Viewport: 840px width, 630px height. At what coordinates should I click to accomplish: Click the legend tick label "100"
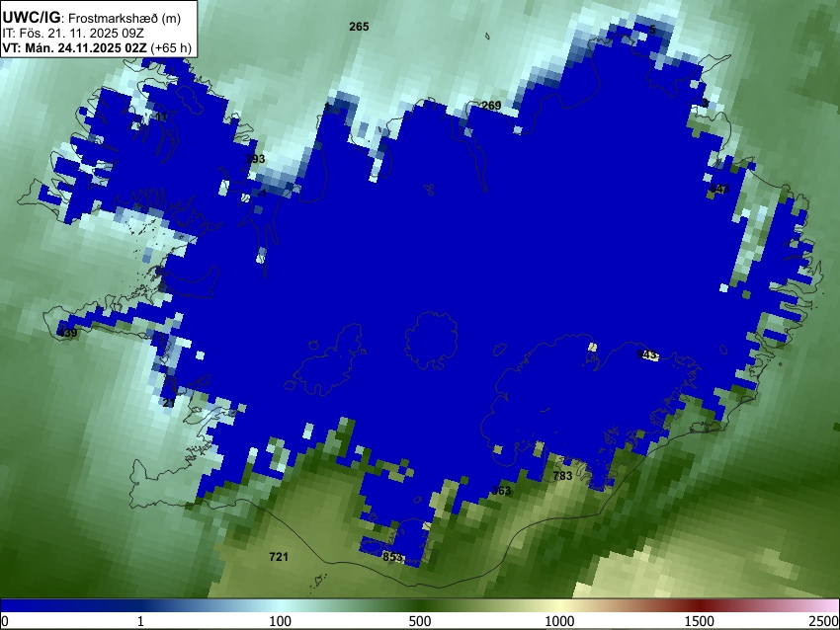point(281,621)
